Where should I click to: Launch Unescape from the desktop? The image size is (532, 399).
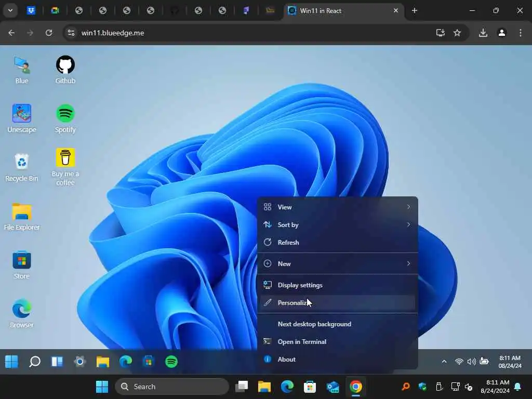(x=22, y=119)
